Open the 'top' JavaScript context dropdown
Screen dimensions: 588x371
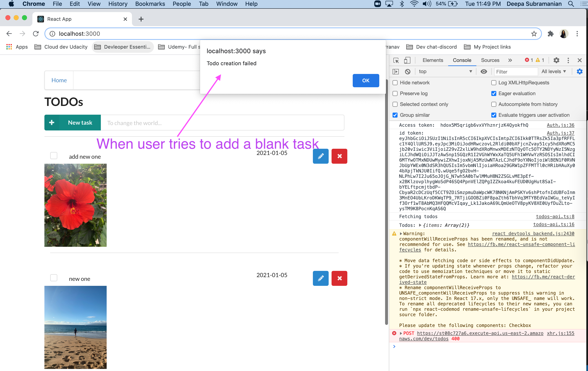coord(445,71)
